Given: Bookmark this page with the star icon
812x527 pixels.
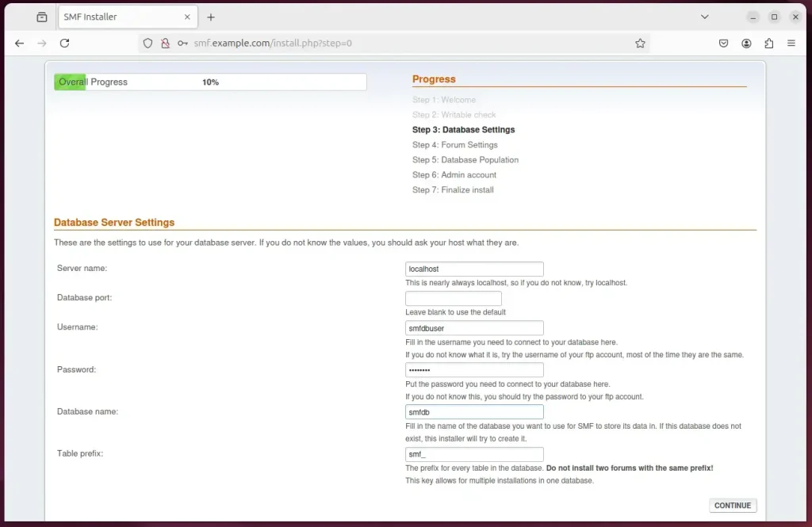Looking at the screenshot, I should pyautogui.click(x=640, y=44).
